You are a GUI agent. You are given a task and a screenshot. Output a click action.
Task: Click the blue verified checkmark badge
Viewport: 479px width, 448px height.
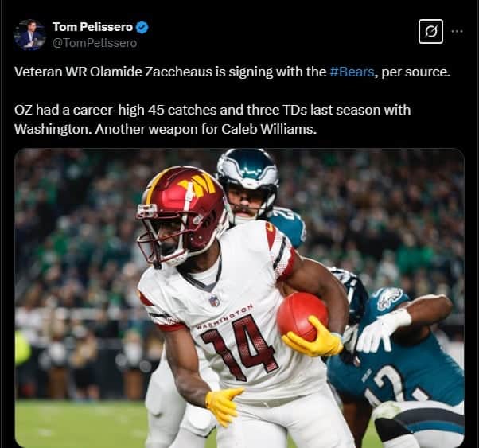142,27
